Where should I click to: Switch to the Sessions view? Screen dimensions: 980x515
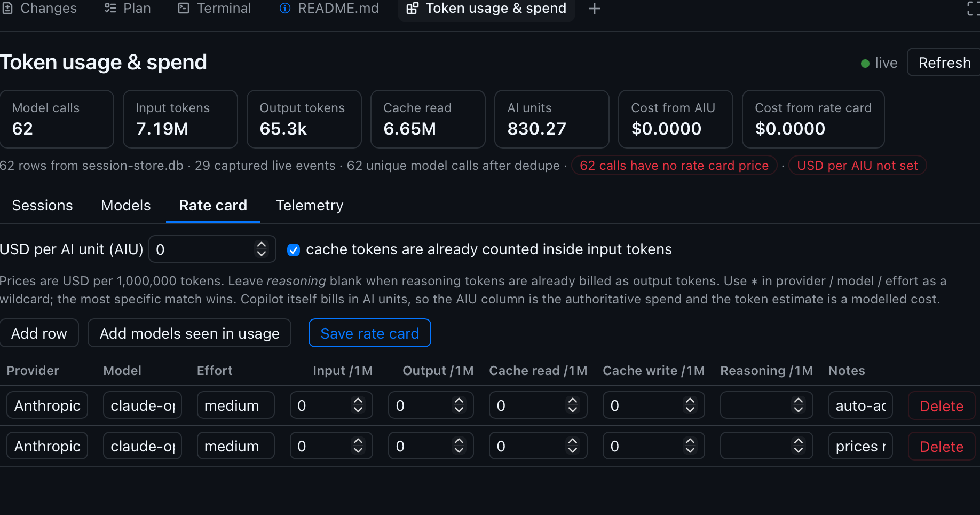click(42, 206)
